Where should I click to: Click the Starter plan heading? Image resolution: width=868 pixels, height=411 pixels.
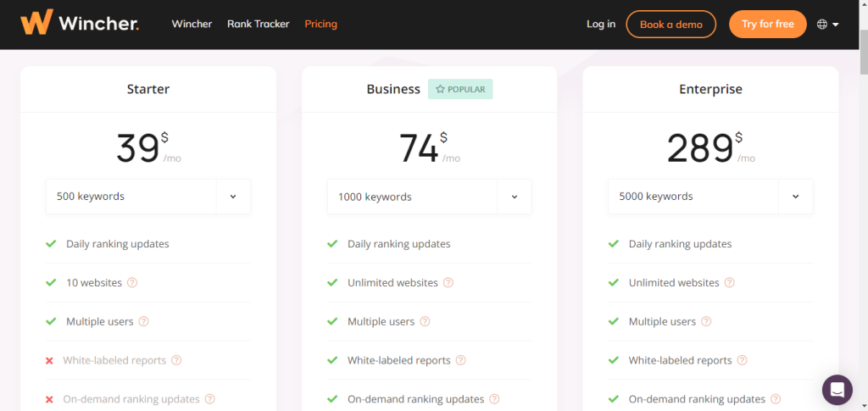(x=148, y=89)
